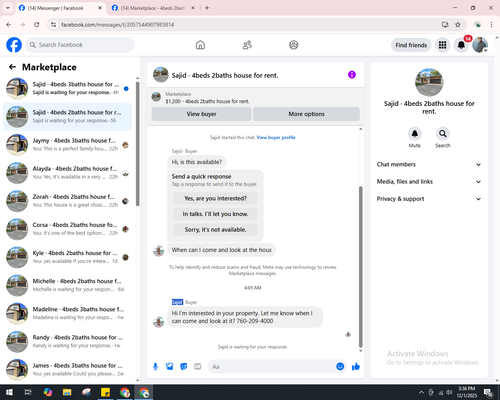Open the emoji picker in message box
Image resolution: width=500 pixels, height=400 pixels.
tap(340, 367)
